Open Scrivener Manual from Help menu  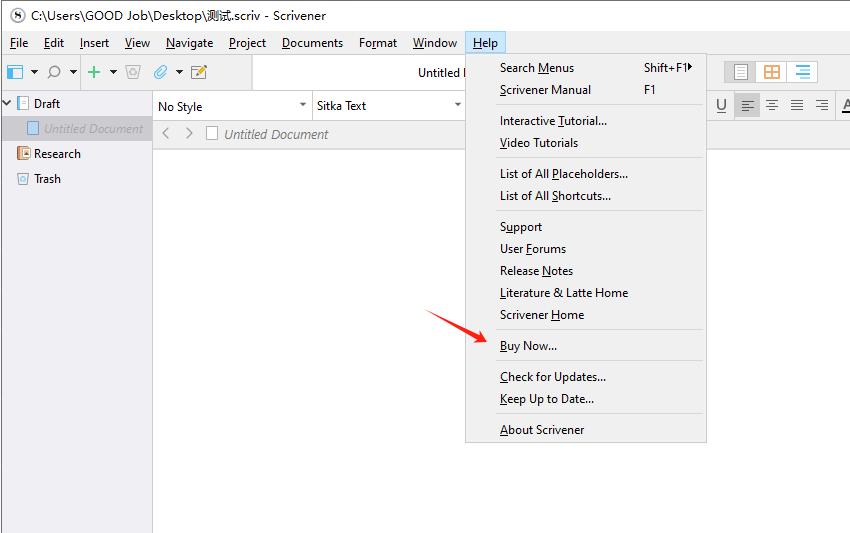pyautogui.click(x=585, y=90)
